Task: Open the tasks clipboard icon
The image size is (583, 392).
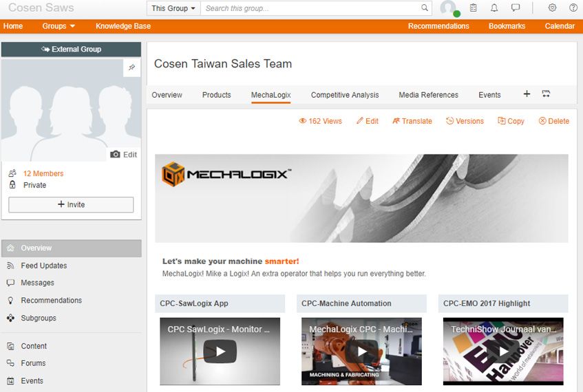Action: coord(474,8)
